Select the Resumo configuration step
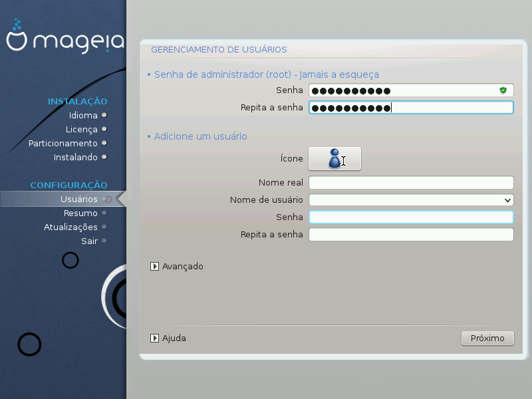This screenshot has height=399, width=532. pyautogui.click(x=85, y=213)
